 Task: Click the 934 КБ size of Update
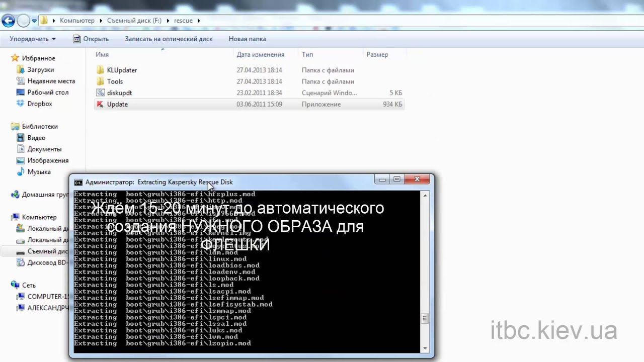coord(392,104)
